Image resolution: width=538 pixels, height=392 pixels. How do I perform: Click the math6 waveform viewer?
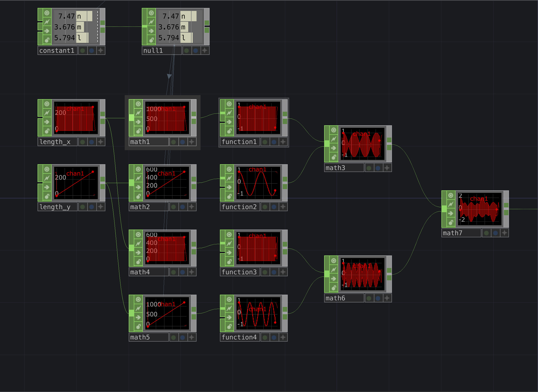point(363,274)
